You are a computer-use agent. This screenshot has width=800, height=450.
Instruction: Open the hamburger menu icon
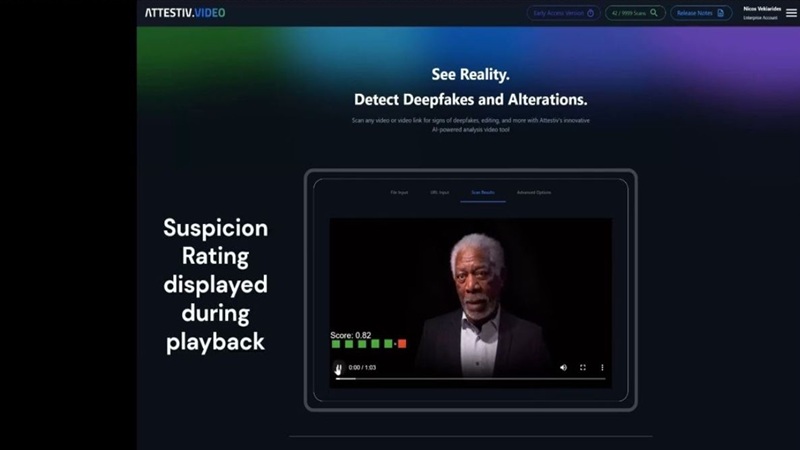point(791,13)
